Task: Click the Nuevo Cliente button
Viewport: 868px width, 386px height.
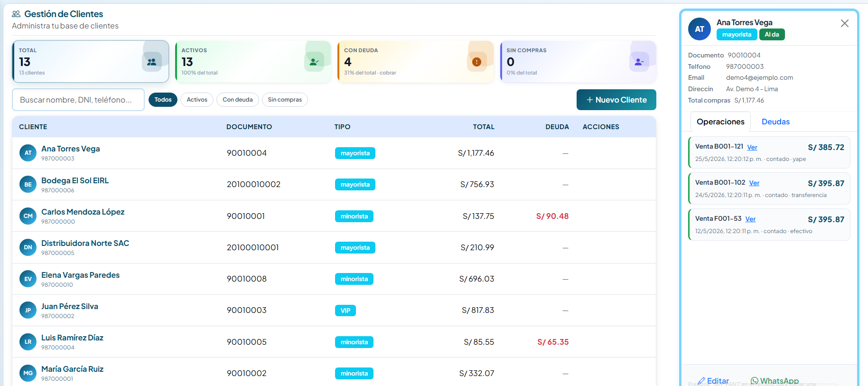Action: pos(616,100)
